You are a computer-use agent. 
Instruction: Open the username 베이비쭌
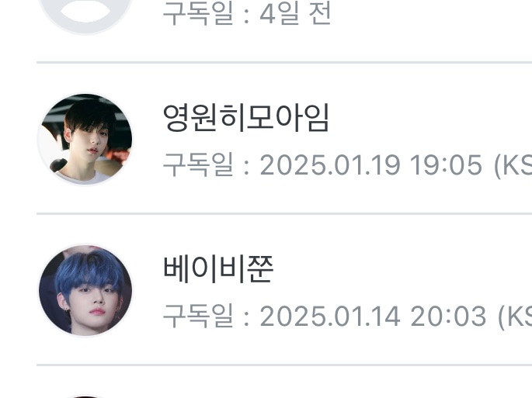click(218, 269)
